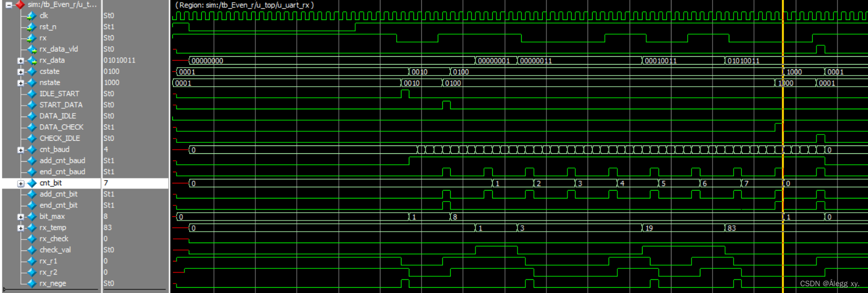
Task: Select the IDLE_START signal name
Action: [x=59, y=94]
